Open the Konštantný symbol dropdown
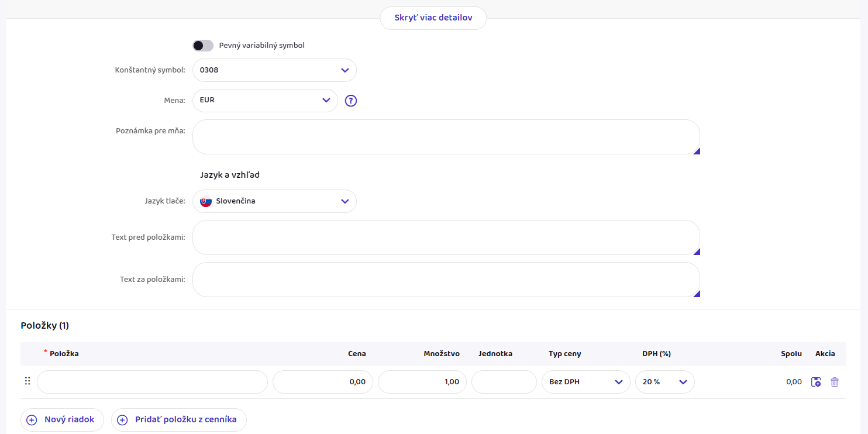Image resolution: width=868 pixels, height=434 pixels. [x=274, y=70]
